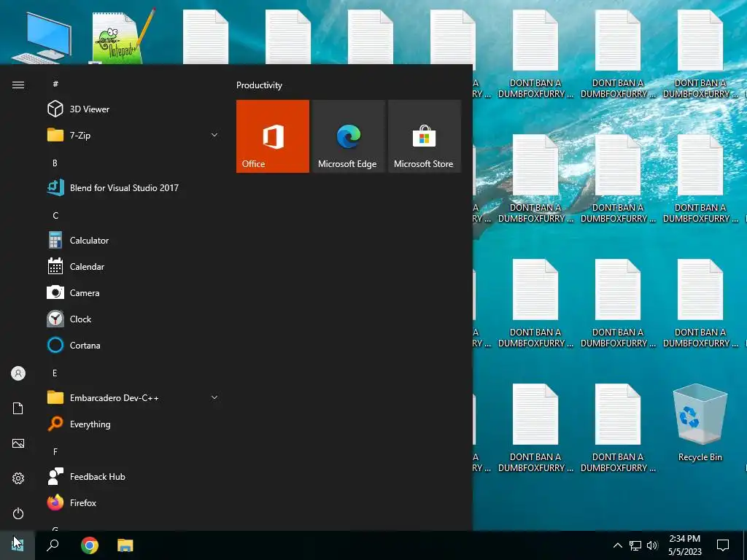747x560 pixels.
Task: Open the Calculator app
Action: [133, 241]
